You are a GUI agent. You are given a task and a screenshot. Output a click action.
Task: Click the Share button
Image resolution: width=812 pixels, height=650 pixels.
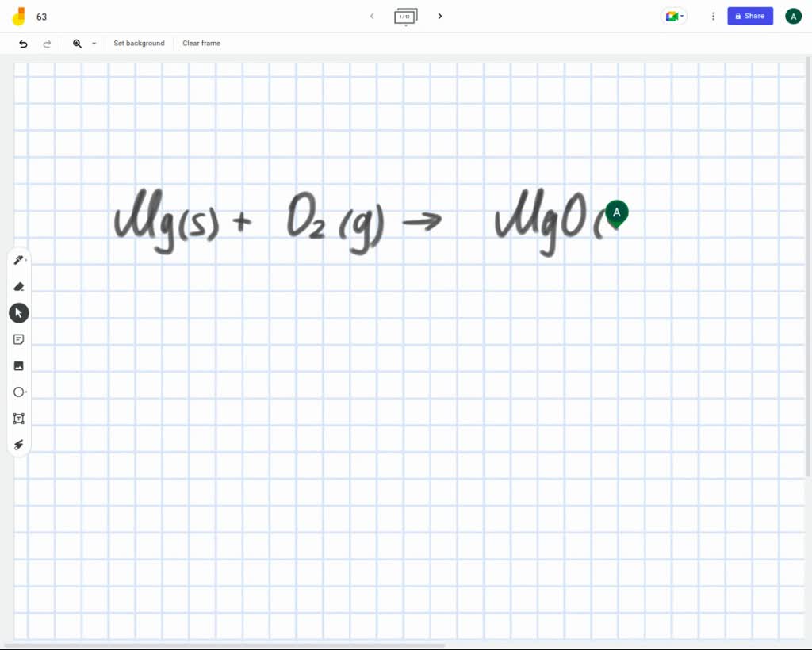(x=749, y=16)
